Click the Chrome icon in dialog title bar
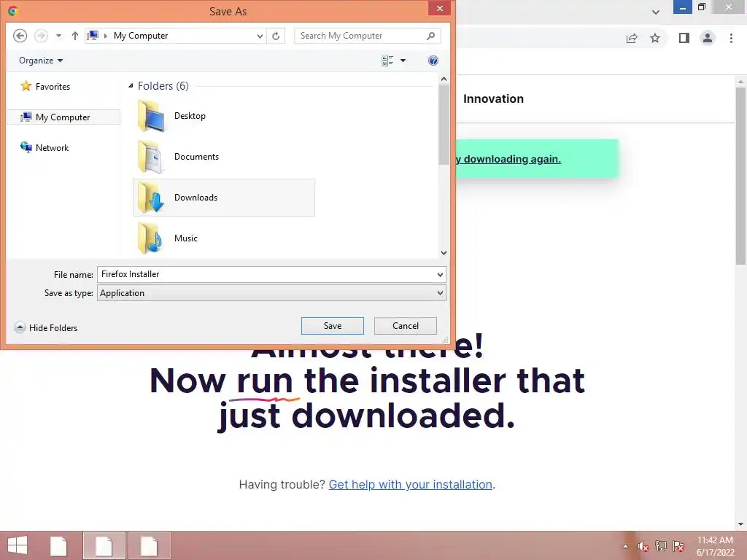Viewport: 747px width, 560px height. [13, 11]
